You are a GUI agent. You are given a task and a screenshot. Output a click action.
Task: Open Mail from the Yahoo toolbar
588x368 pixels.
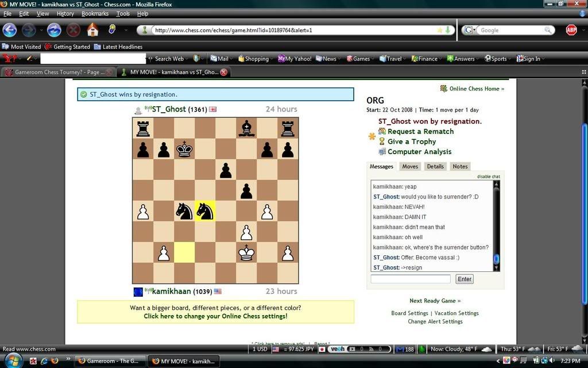coord(219,59)
